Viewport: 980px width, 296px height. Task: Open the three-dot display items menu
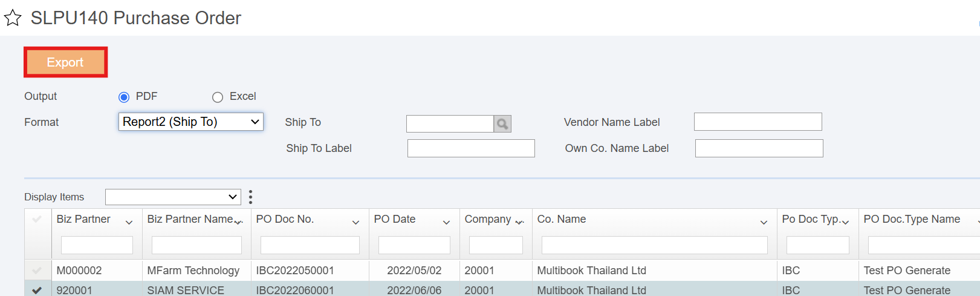[250, 197]
